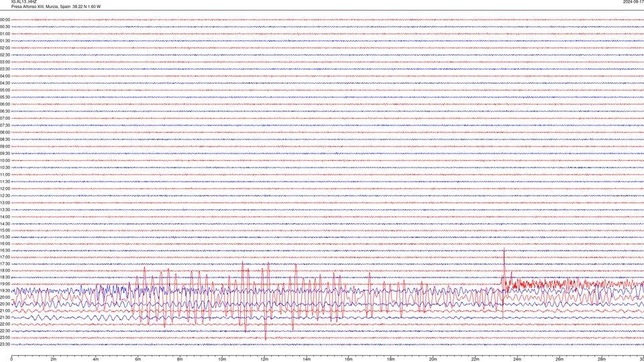Click the 8m axis tick label

[x=180, y=359]
